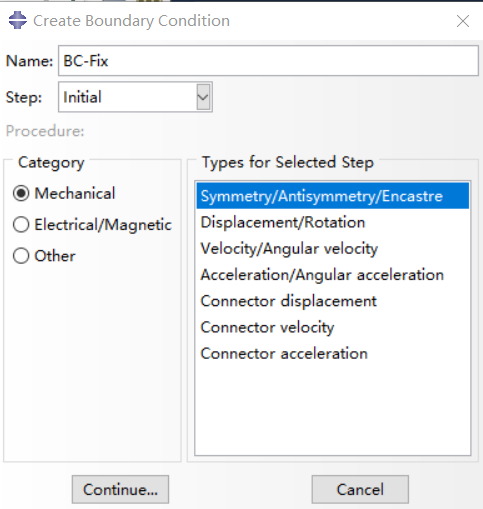
Task: Choose the Other category radio button
Action: pyautogui.click(x=21, y=256)
